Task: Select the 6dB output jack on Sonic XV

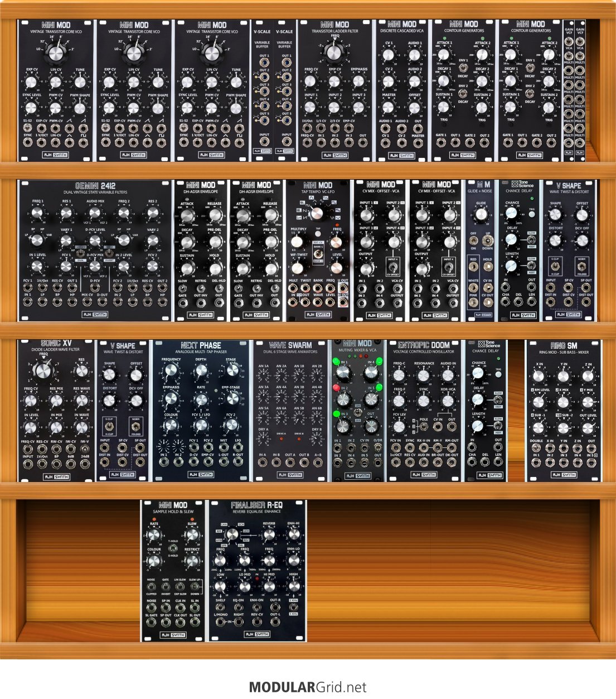Action: tap(71, 464)
